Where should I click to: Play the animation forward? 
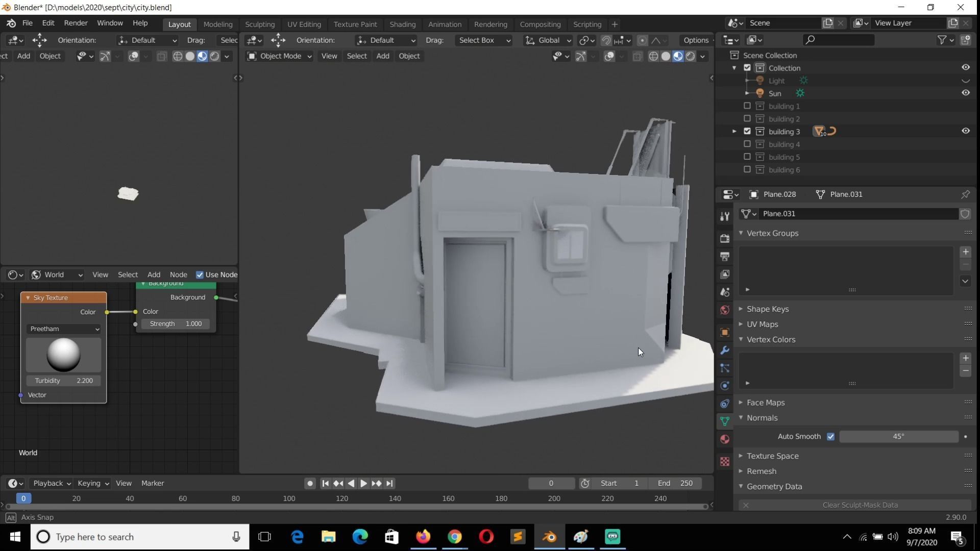[363, 483]
